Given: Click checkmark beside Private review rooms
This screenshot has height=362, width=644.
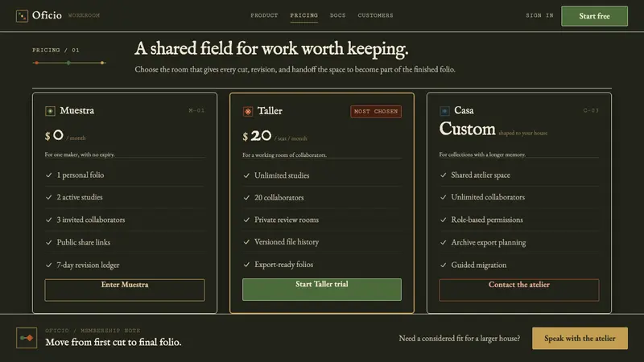Looking at the screenshot, I should pos(246,220).
